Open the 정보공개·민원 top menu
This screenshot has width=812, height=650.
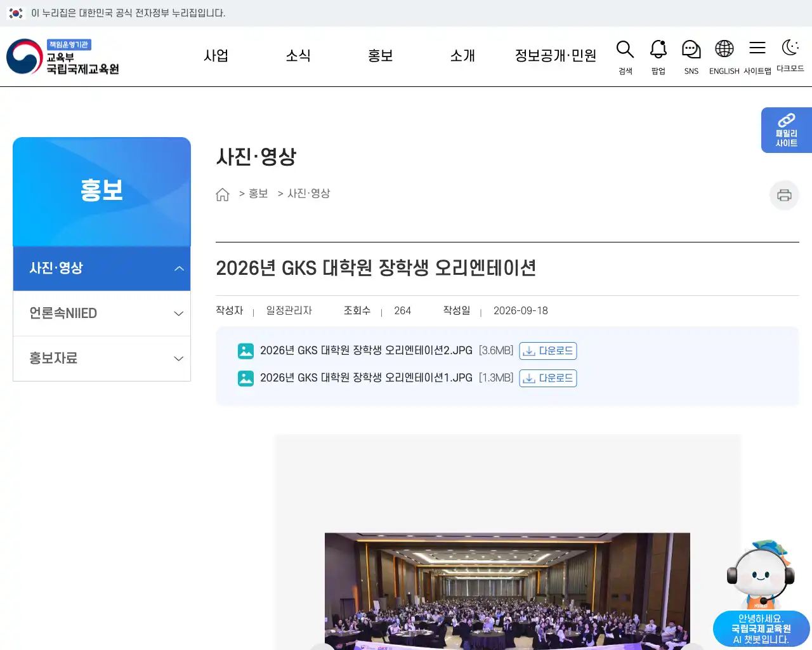point(556,56)
